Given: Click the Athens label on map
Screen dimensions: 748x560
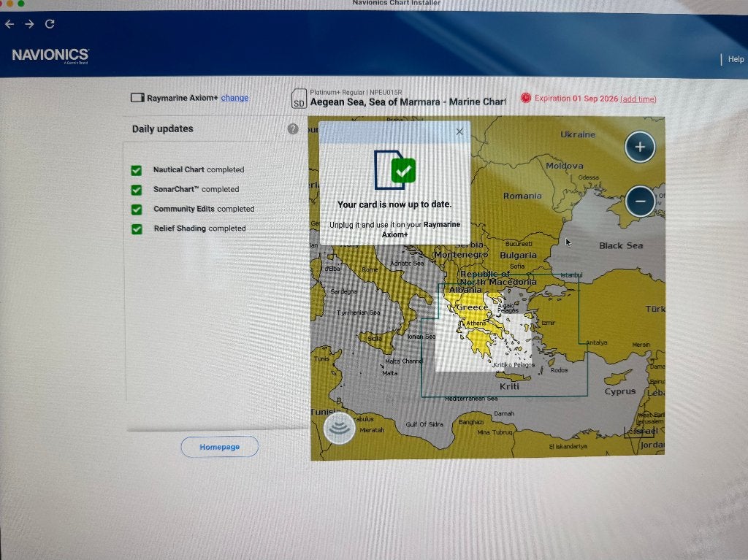Looking at the screenshot, I should click(476, 323).
